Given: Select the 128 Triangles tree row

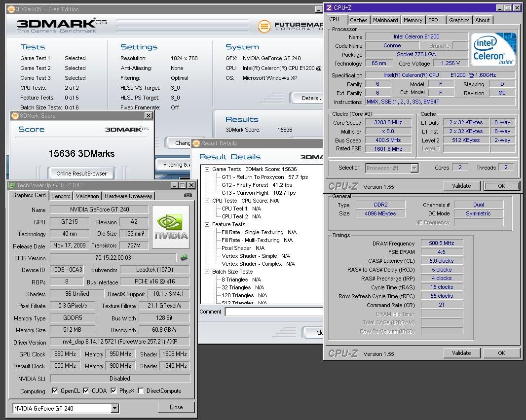Looking at the screenshot, I should coord(244,295).
